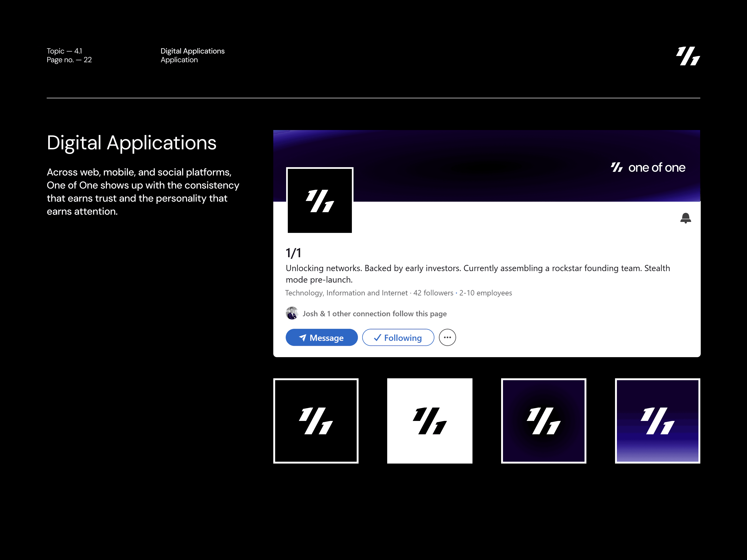Select the dark purple radial logo thumbnail
Image resolution: width=747 pixels, height=560 pixels.
(x=543, y=421)
